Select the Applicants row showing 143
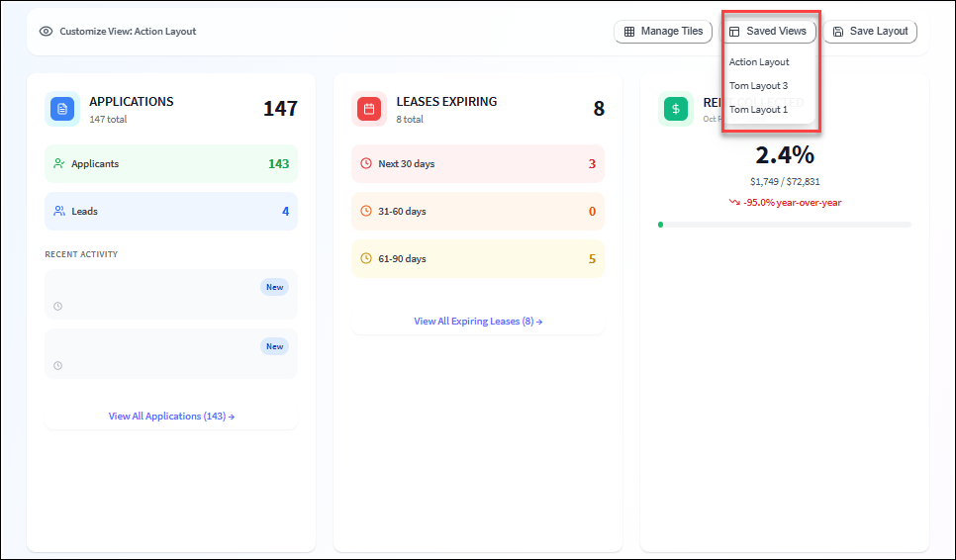This screenshot has height=560, width=956. coord(171,164)
